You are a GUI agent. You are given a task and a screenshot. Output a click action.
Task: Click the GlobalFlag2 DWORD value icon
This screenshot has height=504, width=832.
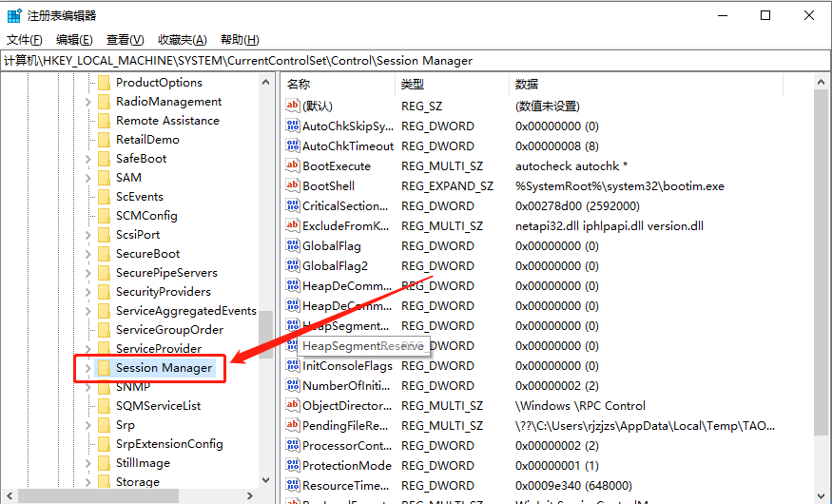click(x=292, y=265)
